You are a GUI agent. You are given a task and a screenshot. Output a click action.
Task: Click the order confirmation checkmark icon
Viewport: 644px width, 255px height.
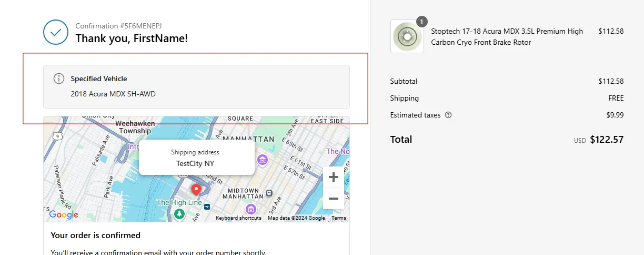coord(56,33)
